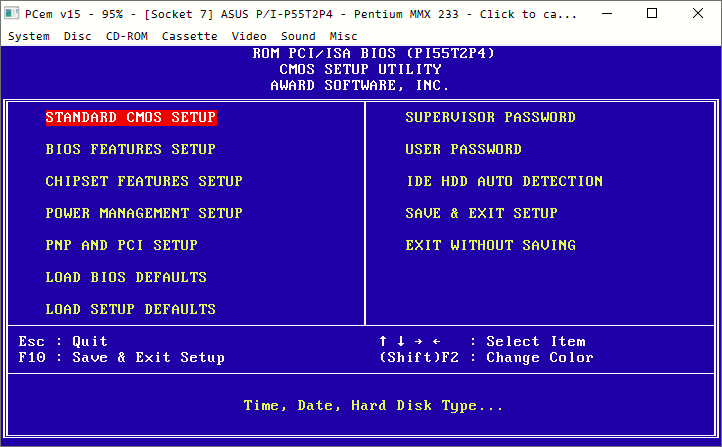The height and width of the screenshot is (447, 722).
Task: Open the Disc menu
Action: point(77,36)
